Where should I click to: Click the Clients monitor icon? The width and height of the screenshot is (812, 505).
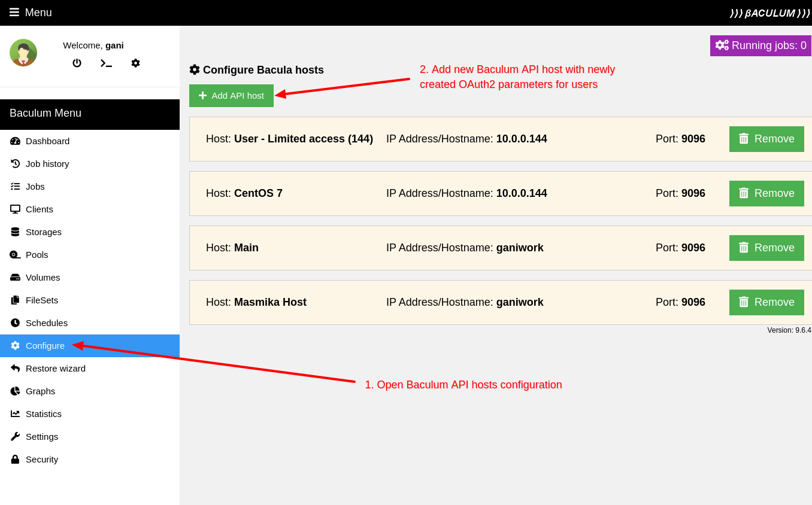(x=15, y=209)
